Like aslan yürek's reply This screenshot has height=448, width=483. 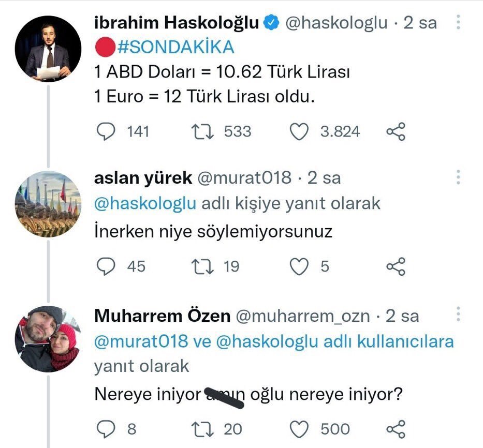click(x=299, y=266)
